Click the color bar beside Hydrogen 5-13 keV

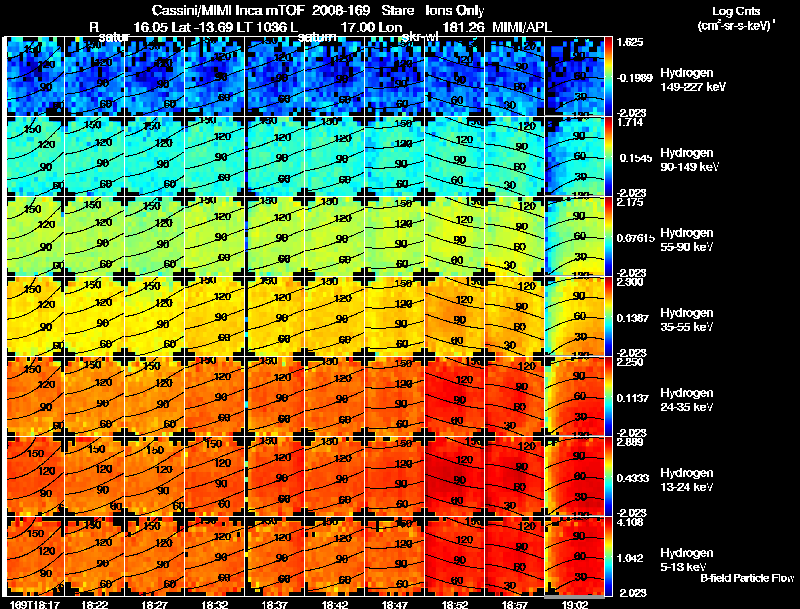[x=609, y=556]
